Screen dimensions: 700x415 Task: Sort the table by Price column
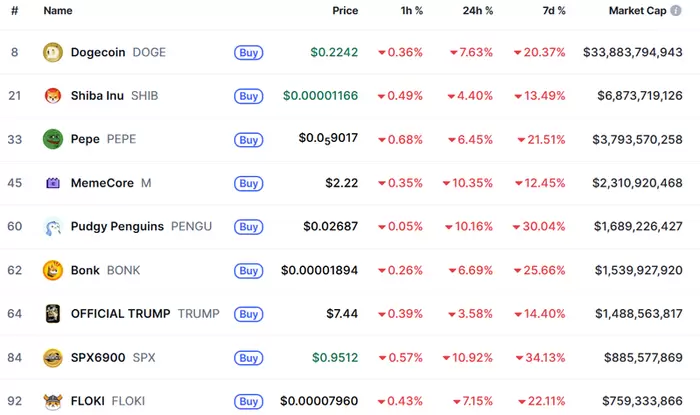345,11
